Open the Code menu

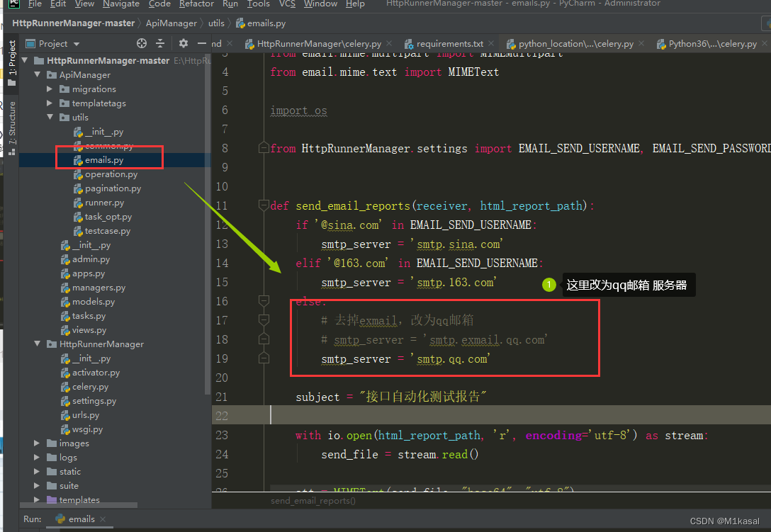(160, 4)
